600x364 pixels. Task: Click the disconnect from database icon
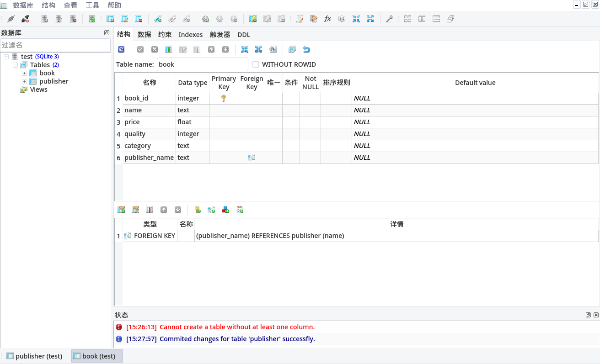click(x=25, y=19)
